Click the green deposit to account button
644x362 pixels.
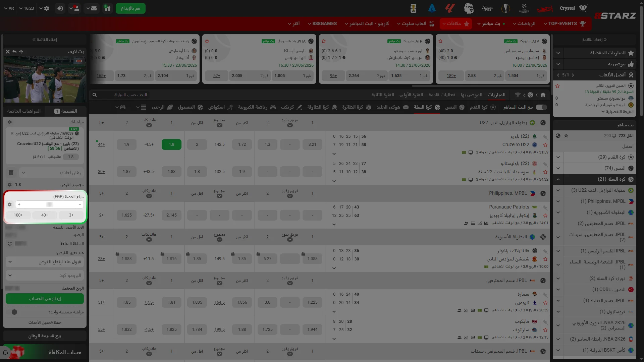(x=45, y=299)
